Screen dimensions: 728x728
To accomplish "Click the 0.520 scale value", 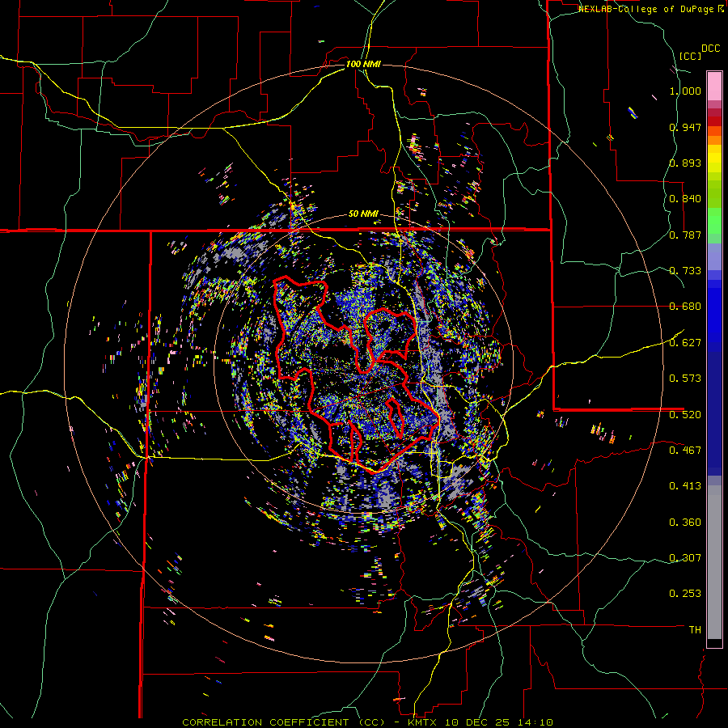I will coord(685,414).
